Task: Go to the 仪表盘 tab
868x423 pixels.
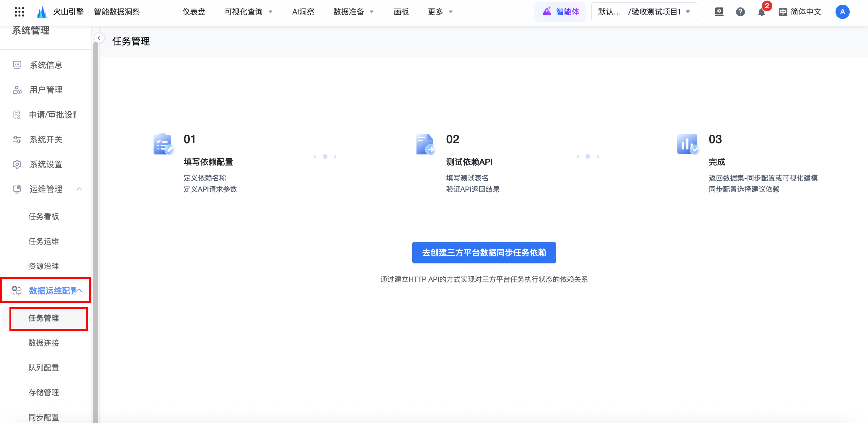Action: [x=194, y=12]
